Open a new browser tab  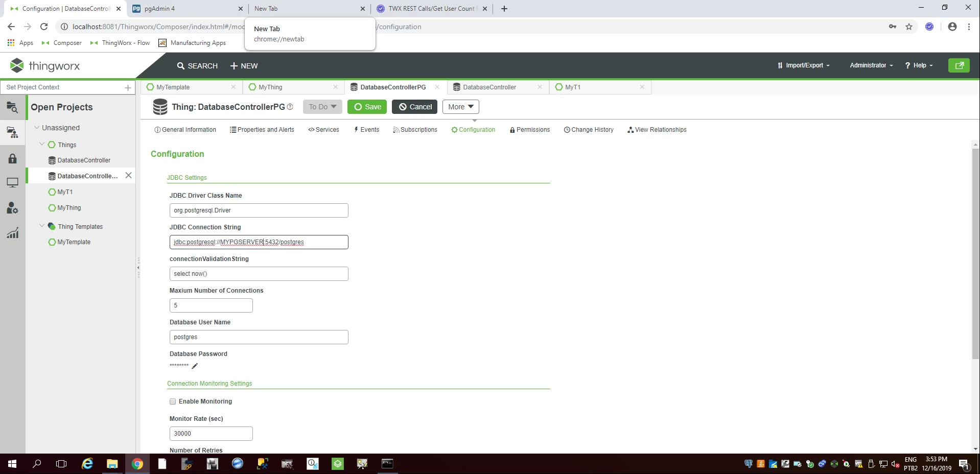504,9
